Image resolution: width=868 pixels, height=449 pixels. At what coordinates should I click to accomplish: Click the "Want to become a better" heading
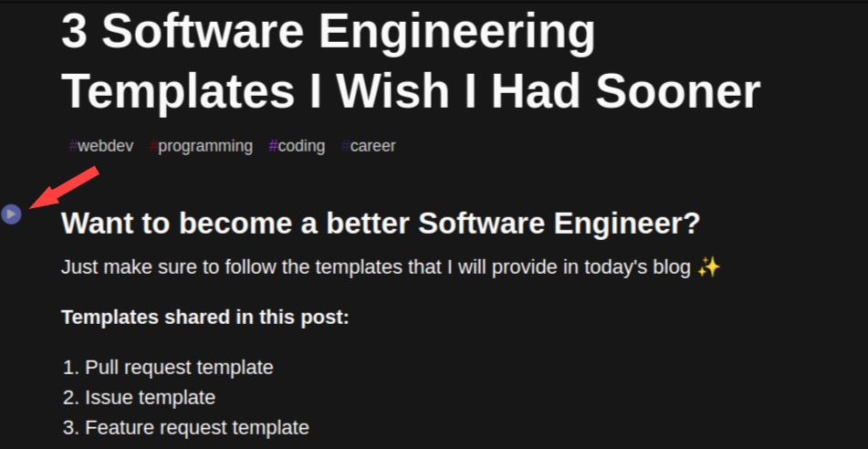pos(237,223)
